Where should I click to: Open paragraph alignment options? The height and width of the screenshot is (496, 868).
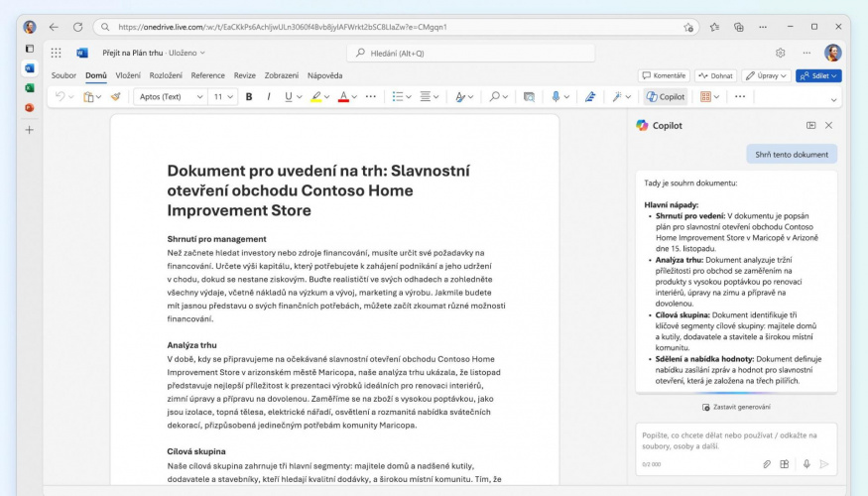(x=426, y=97)
